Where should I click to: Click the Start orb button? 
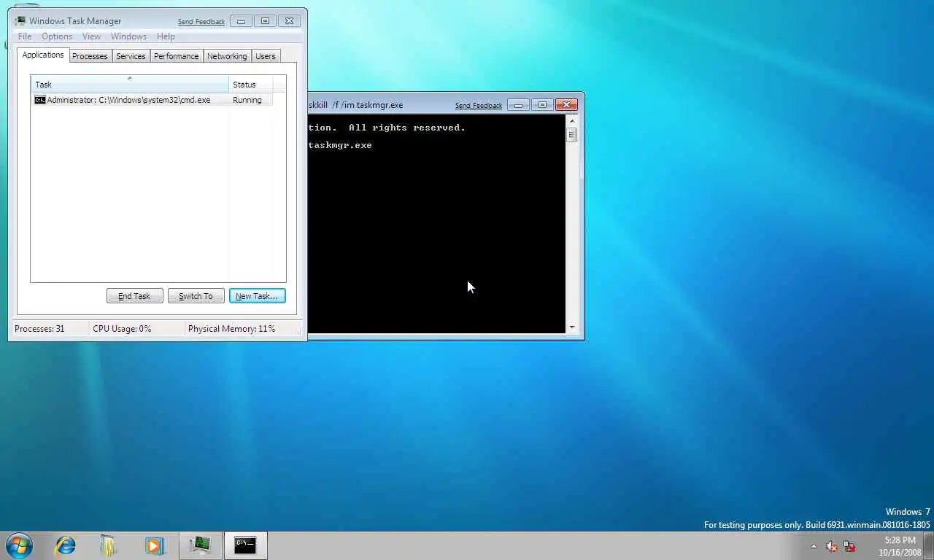pyautogui.click(x=19, y=545)
